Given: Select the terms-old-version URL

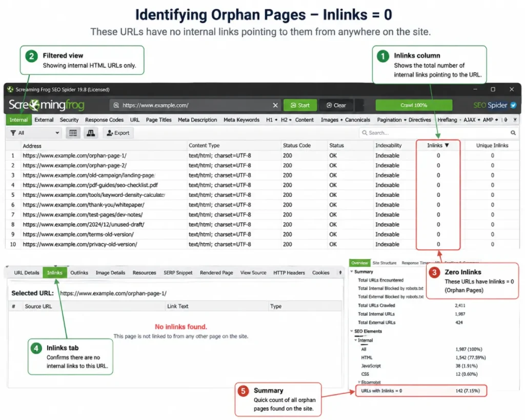Looking at the screenshot, I should (78, 234).
